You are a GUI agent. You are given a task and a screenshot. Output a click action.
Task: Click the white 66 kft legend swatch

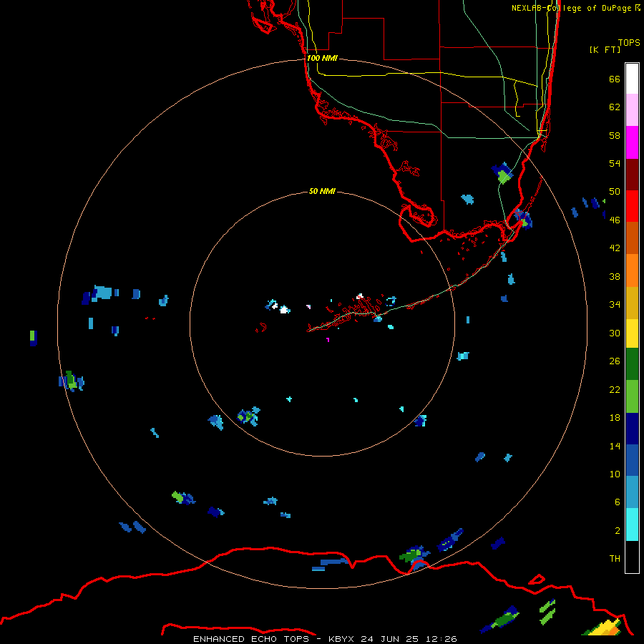(632, 79)
